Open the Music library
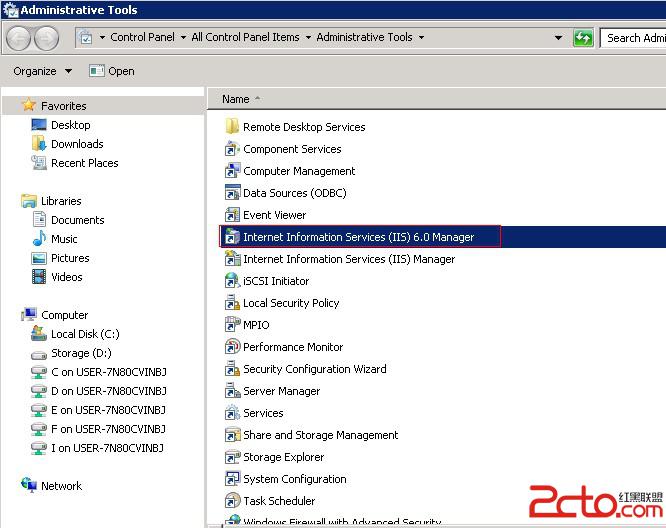Viewport: 666px width, 528px height. click(64, 239)
